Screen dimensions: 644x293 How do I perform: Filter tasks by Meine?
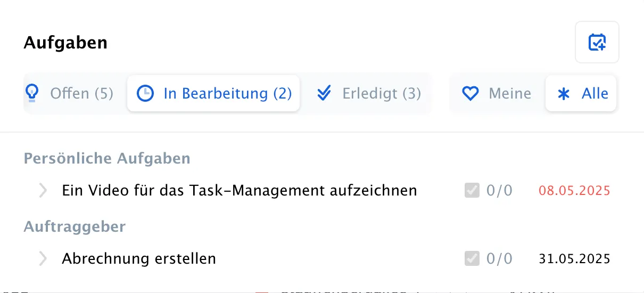[496, 94]
